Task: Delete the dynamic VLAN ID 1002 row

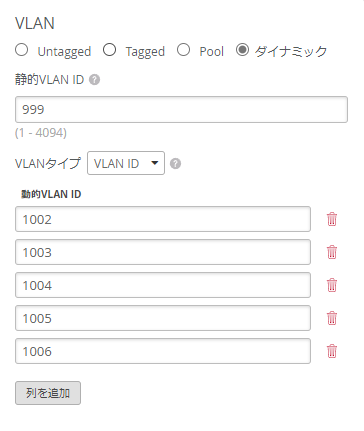Action: [332, 219]
